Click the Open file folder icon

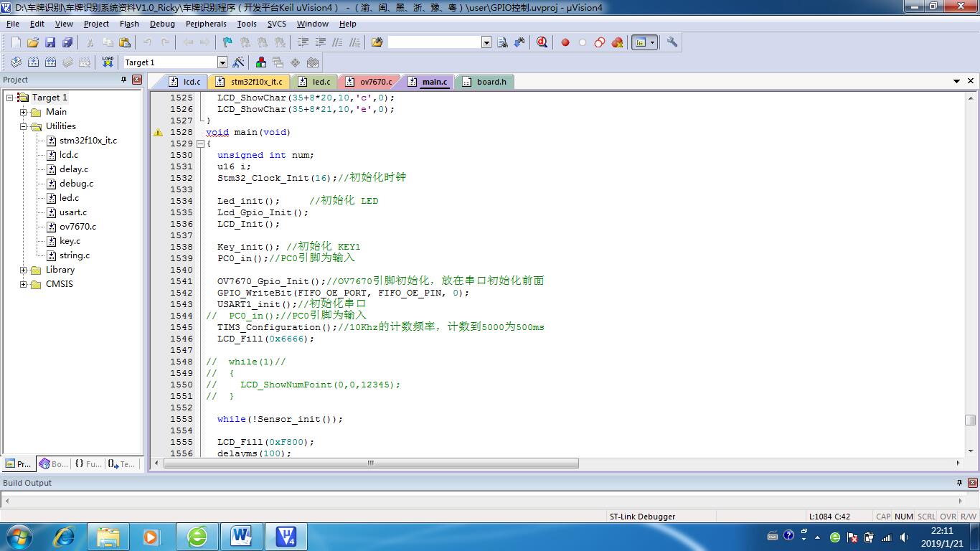[33, 43]
